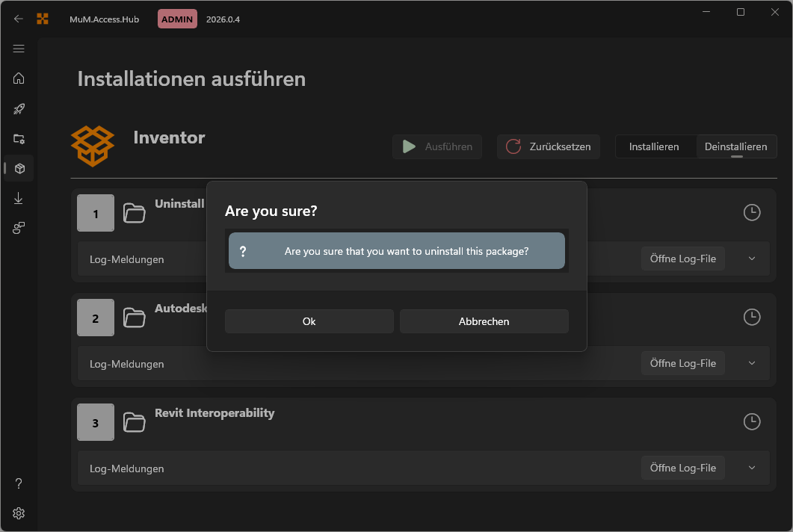
Task: Expand log messages for Revit Interoperability
Action: click(x=751, y=467)
